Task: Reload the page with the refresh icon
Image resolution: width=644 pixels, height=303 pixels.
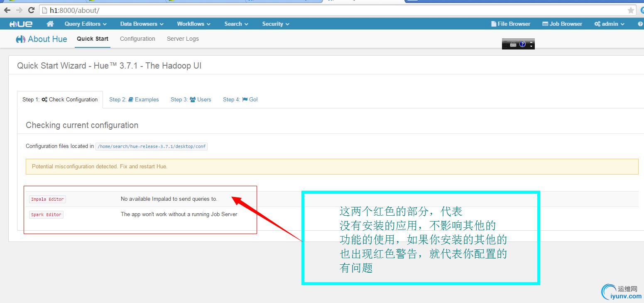Action: [x=31, y=10]
